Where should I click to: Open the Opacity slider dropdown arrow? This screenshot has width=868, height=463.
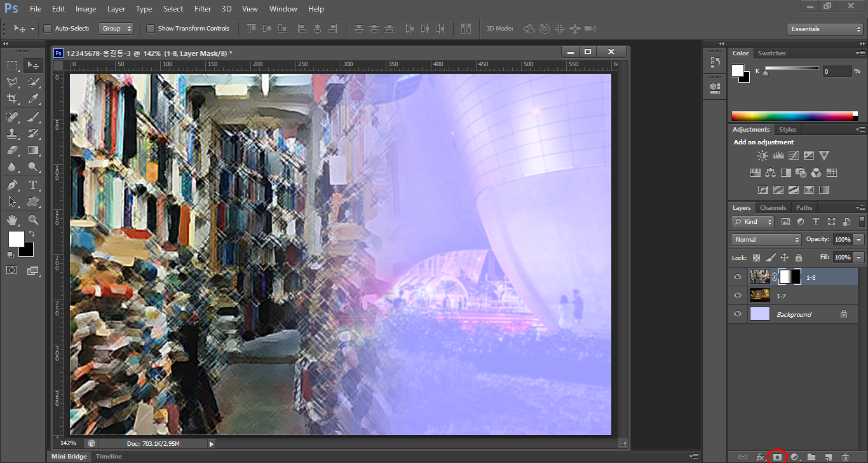pyautogui.click(x=859, y=240)
